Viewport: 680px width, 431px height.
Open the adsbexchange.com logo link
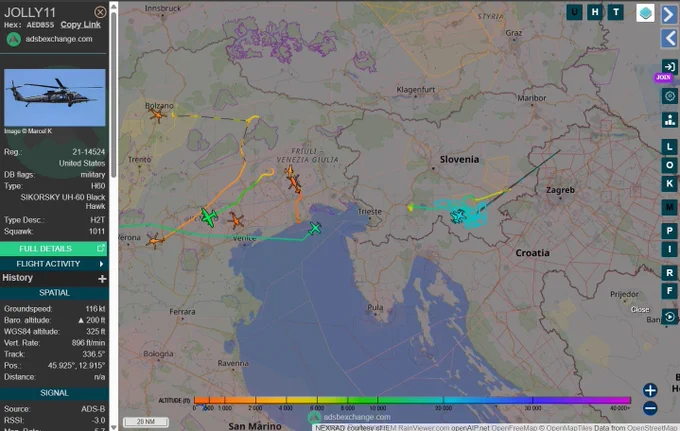tap(50, 39)
